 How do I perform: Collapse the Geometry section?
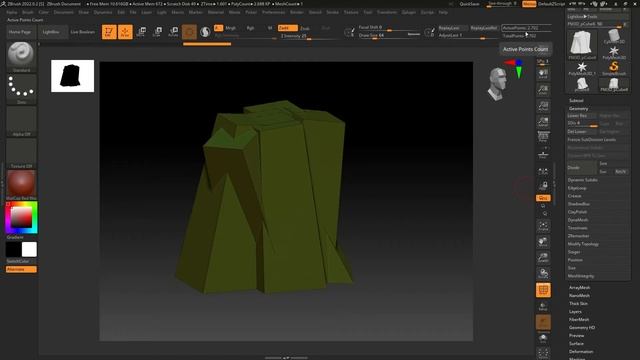(578, 109)
